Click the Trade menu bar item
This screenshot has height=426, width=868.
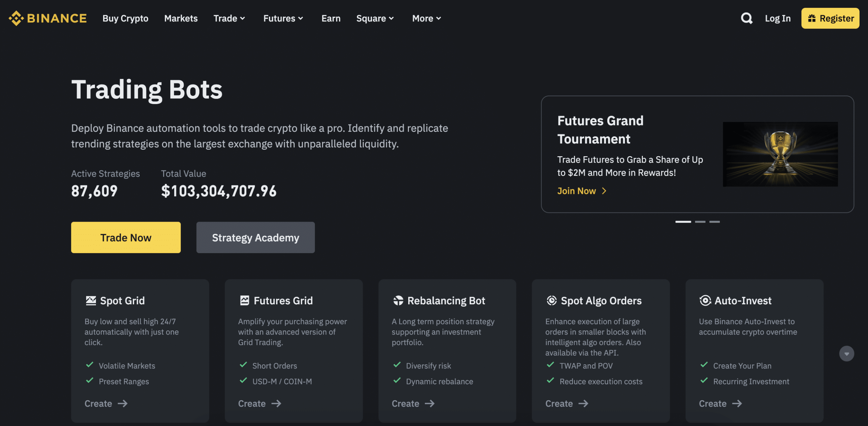tap(225, 18)
